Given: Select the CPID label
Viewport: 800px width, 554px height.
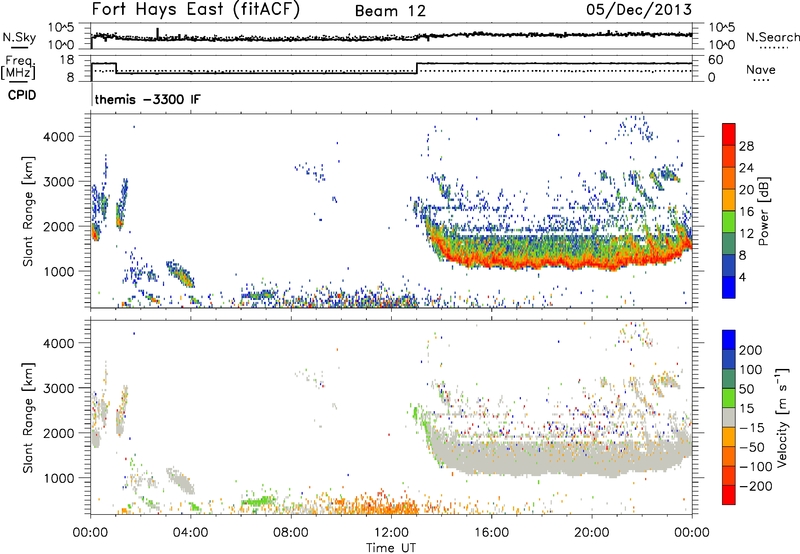Looking at the screenshot, I should [22, 95].
